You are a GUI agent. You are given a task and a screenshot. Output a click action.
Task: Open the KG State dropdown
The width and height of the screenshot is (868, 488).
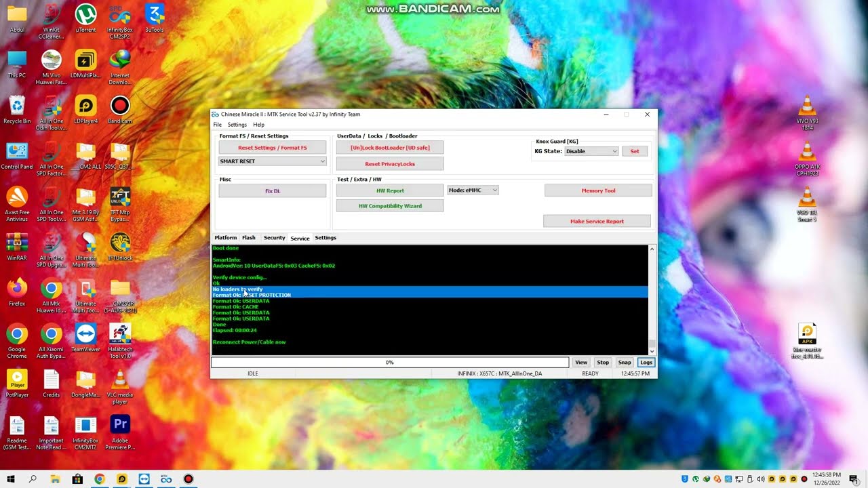coord(591,151)
